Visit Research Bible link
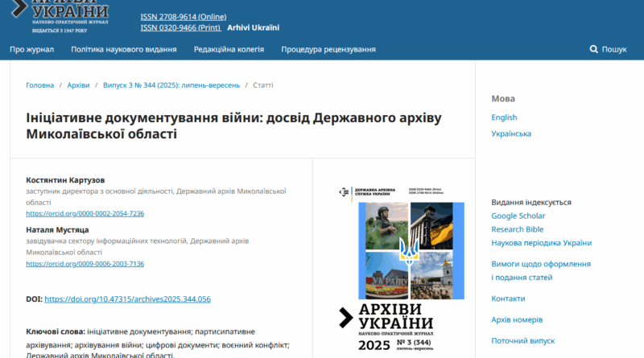The height and width of the screenshot is (358, 644). coord(517,229)
